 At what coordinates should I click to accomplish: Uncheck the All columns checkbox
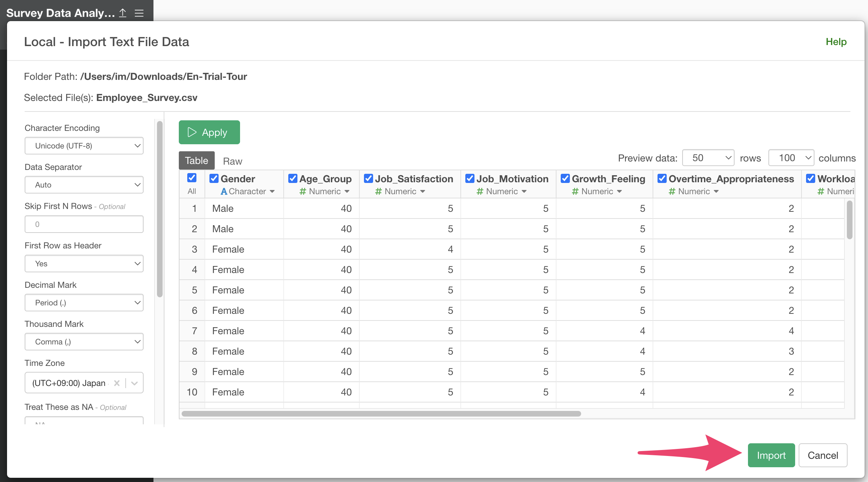(x=192, y=178)
